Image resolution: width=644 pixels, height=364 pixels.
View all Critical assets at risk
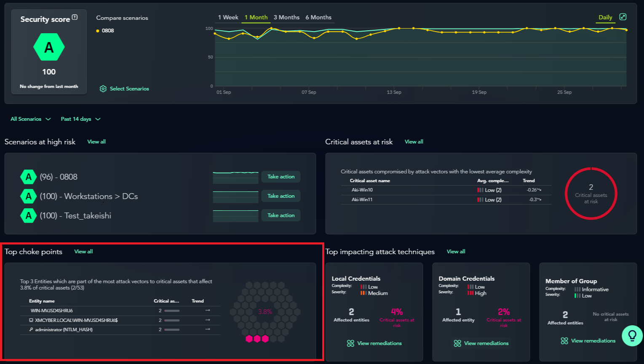(x=414, y=142)
